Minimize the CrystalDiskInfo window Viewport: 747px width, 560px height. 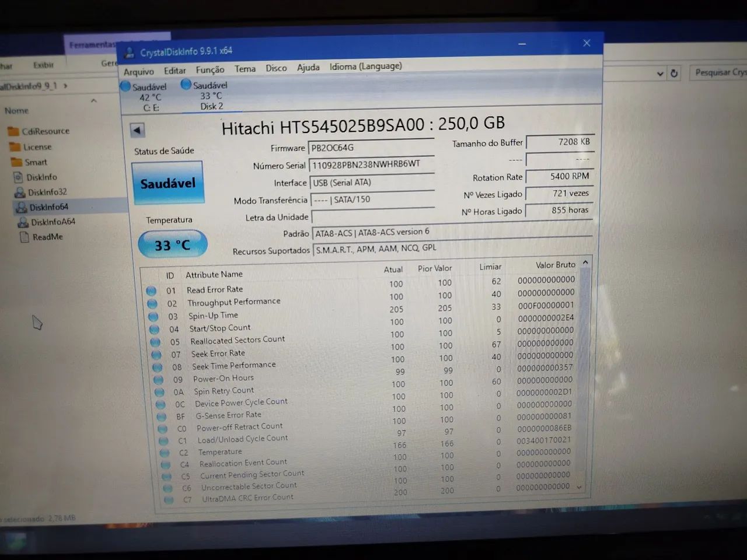coord(522,44)
